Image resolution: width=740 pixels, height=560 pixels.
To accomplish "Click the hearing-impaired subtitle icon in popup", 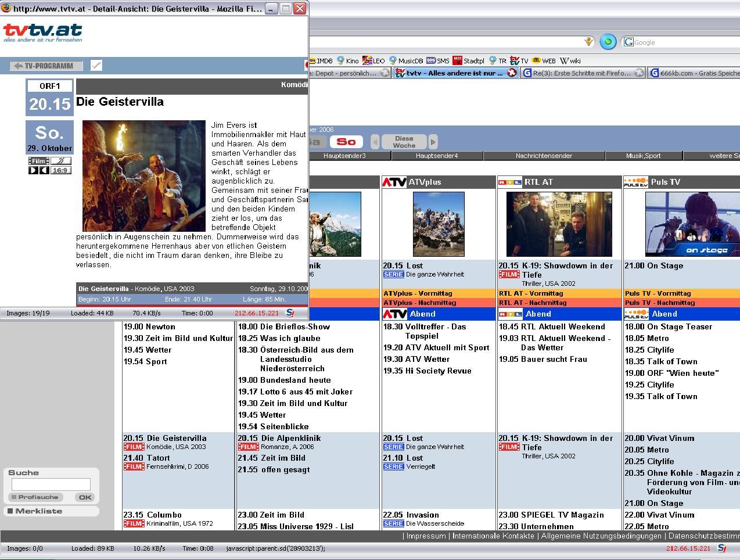I will [x=60, y=161].
